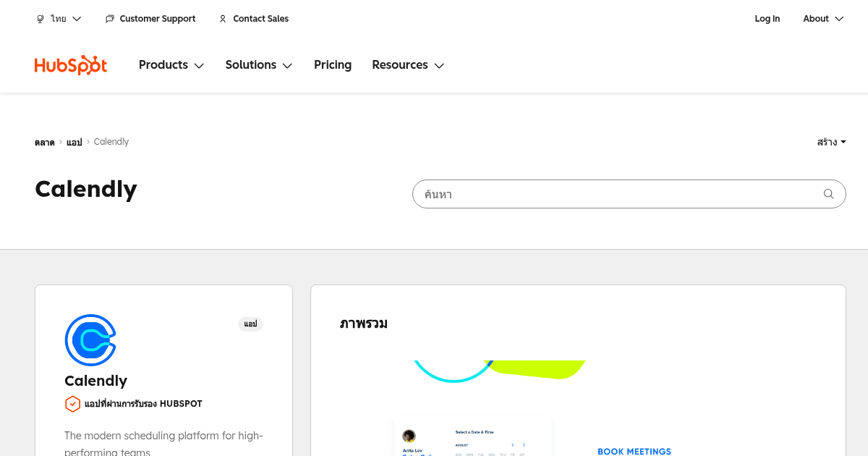Click the search magnifier icon
Viewport: 868px width, 456px height.
(x=829, y=194)
